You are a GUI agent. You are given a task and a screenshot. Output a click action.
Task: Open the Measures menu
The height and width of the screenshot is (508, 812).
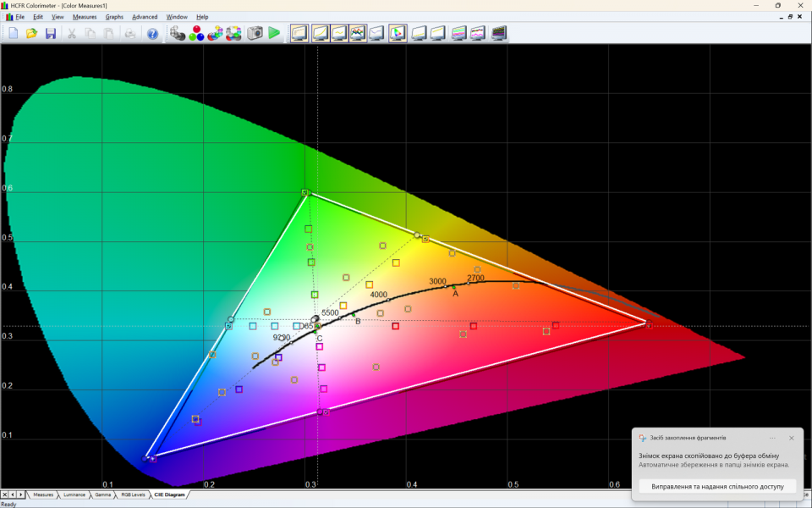click(85, 17)
